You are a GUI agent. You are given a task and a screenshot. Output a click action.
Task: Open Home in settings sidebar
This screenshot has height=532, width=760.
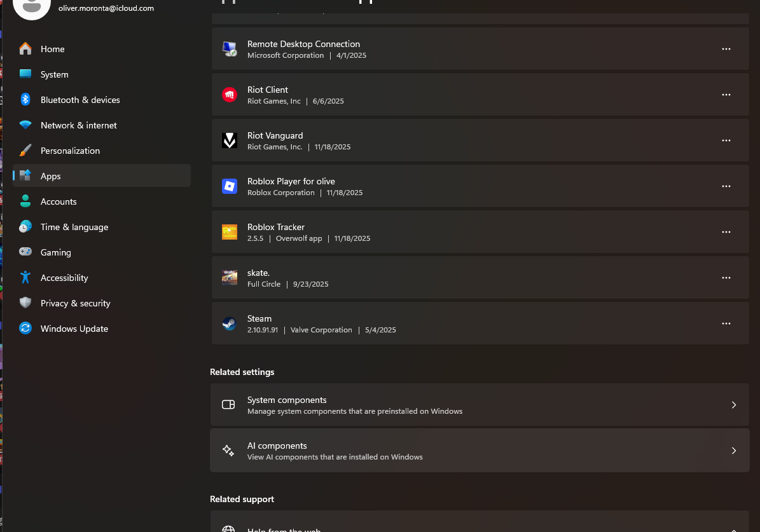coord(101,49)
